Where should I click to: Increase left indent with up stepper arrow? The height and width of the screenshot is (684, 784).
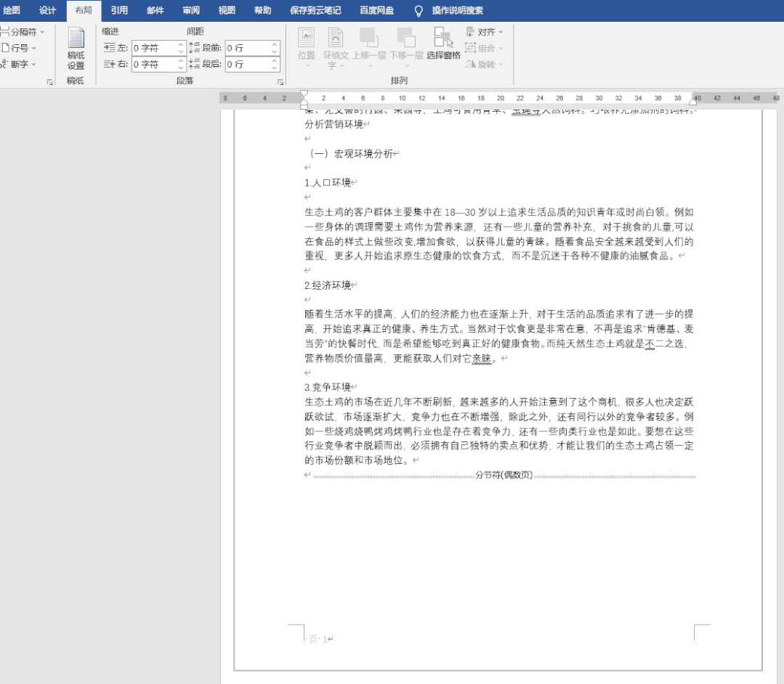click(181, 45)
